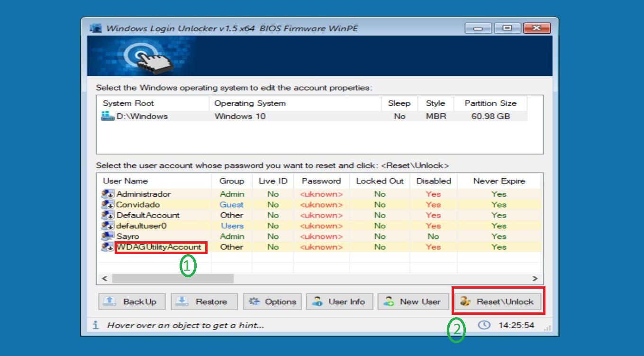The image size is (644, 356).
Task: Click the Back Up button
Action: pos(131,301)
